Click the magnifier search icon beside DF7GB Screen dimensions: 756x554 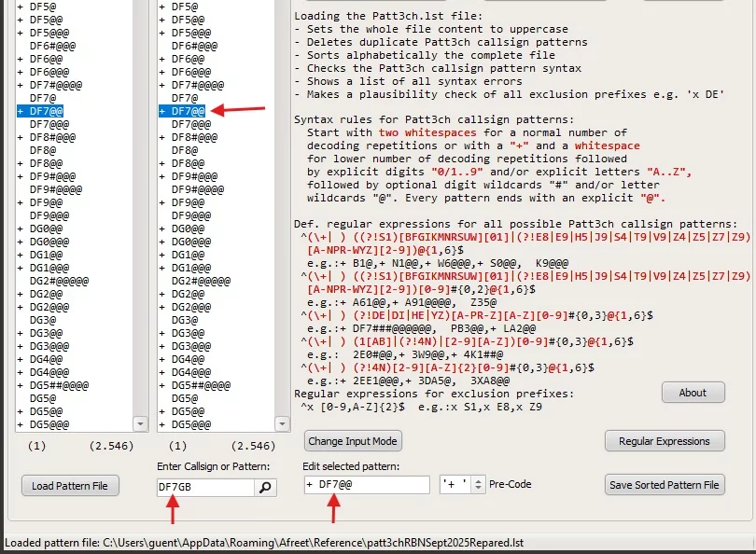pos(266,487)
